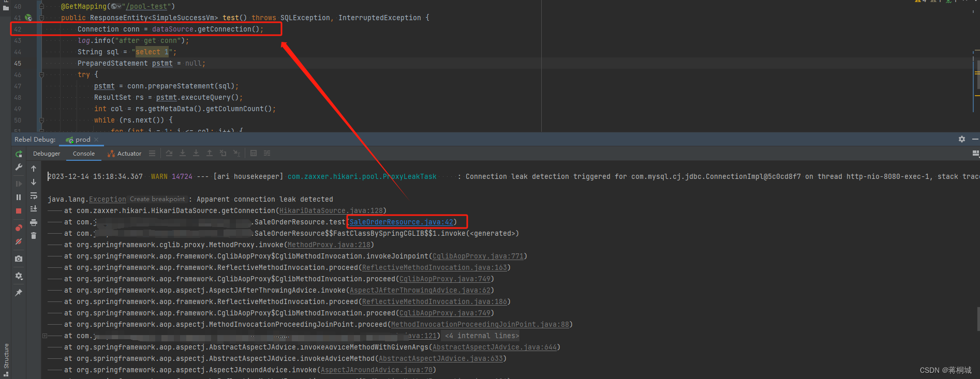This screenshot has width=980, height=379.
Task: Open the Actuator tab
Action: (x=125, y=154)
